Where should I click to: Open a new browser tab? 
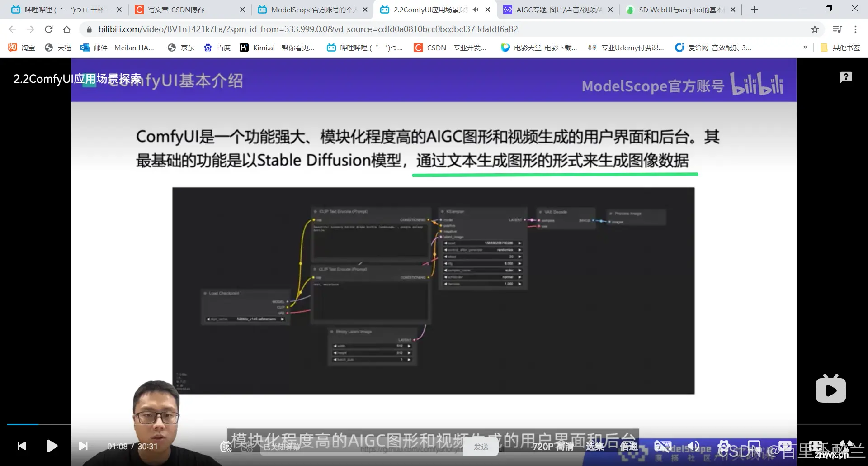coord(754,10)
